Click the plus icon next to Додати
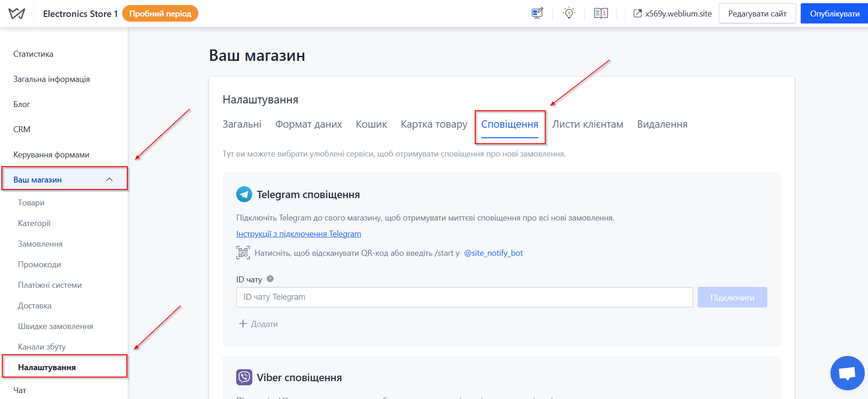Viewport: 868px width, 399px height. [x=243, y=324]
